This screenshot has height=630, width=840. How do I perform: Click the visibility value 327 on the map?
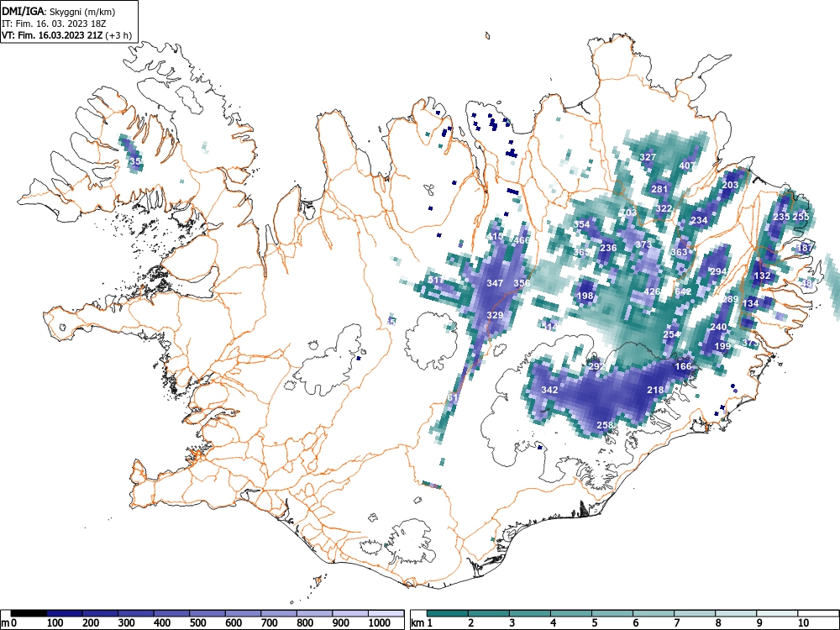coord(648,157)
